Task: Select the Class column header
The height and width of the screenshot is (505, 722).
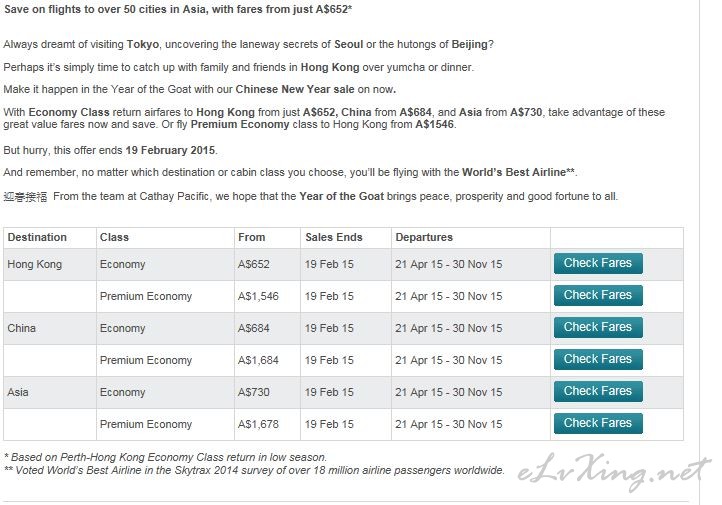Action: [165, 238]
